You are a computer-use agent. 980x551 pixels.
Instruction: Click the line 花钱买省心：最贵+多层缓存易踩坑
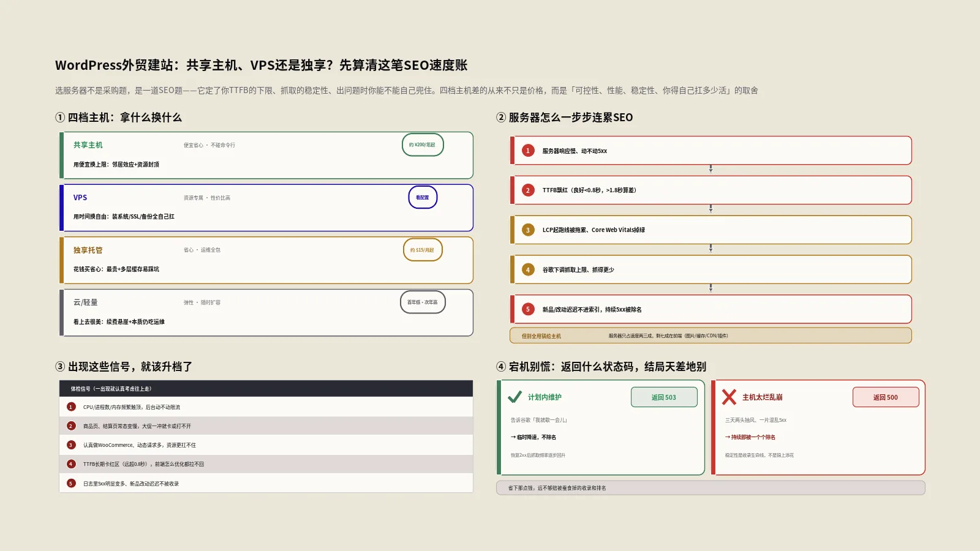[x=116, y=269]
